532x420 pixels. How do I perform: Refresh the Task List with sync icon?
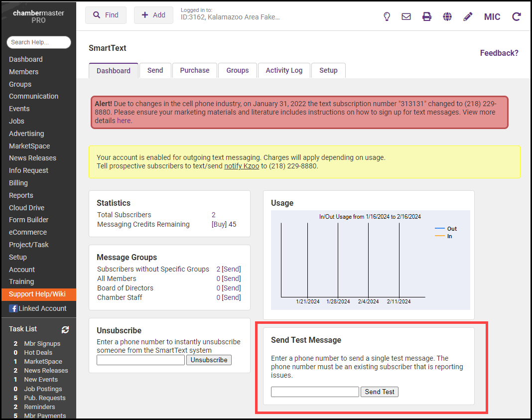(x=65, y=329)
